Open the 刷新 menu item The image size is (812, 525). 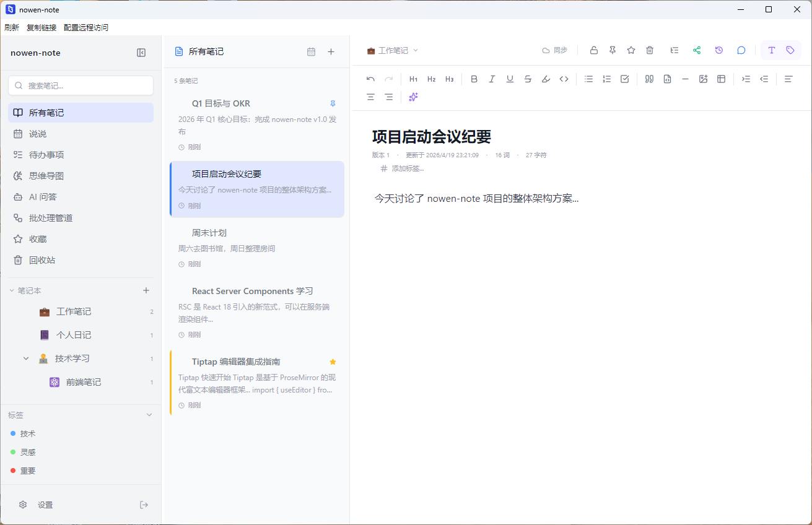tap(12, 27)
